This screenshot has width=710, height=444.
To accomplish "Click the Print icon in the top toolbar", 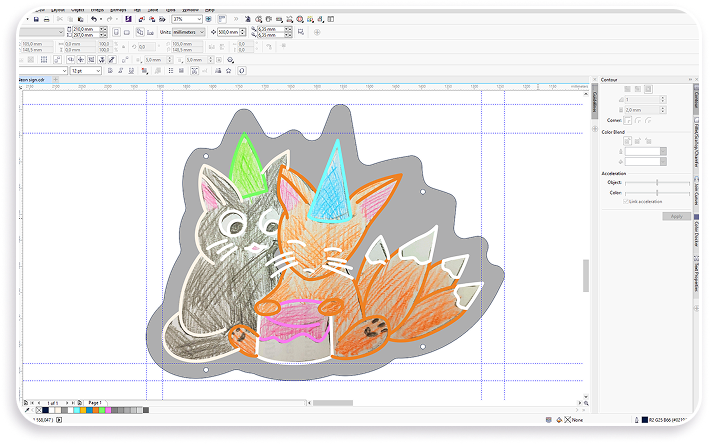I will pyautogui.click(x=46, y=19).
